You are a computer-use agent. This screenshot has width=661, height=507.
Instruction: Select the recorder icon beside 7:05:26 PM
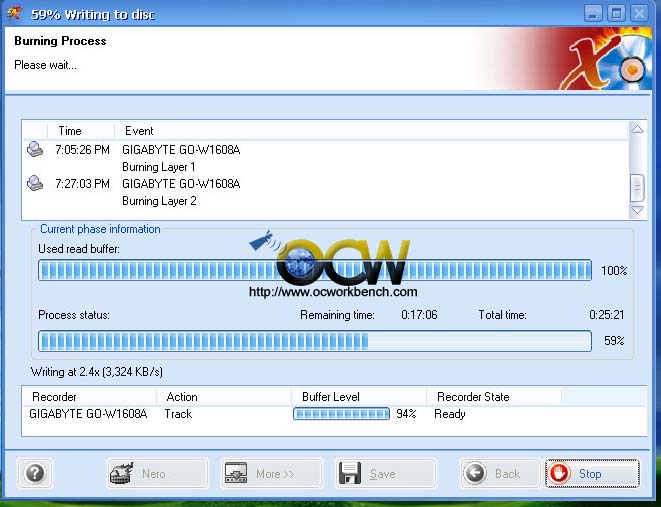point(35,150)
